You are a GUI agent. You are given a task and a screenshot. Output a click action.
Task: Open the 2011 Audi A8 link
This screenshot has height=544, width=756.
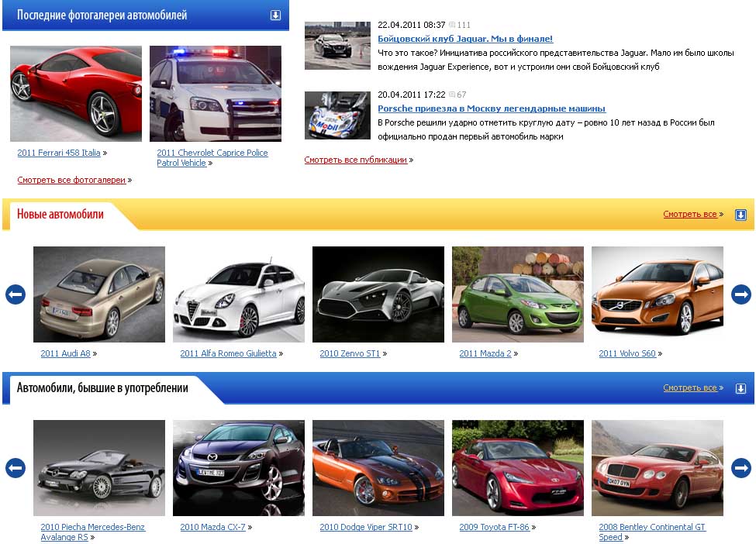(x=66, y=353)
